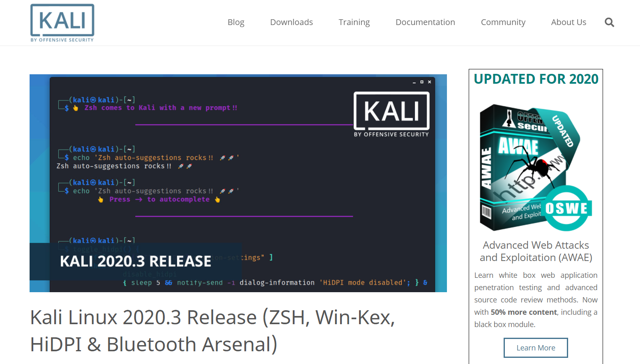This screenshot has width=640, height=364.
Task: Click the Kali logo in header
Action: [x=62, y=23]
